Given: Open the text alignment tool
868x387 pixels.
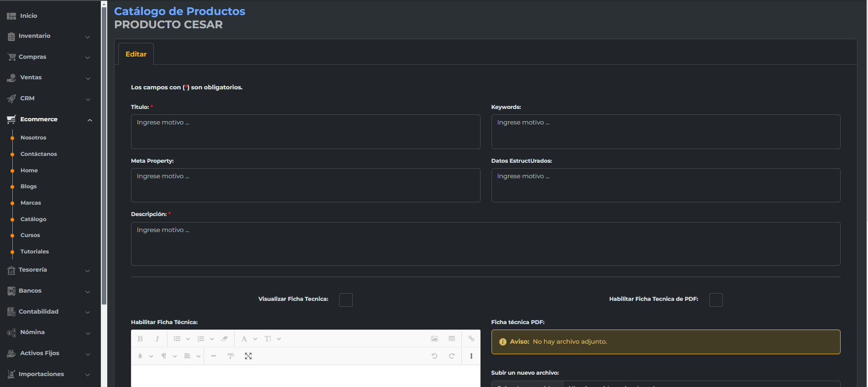Looking at the screenshot, I should coord(188,356).
